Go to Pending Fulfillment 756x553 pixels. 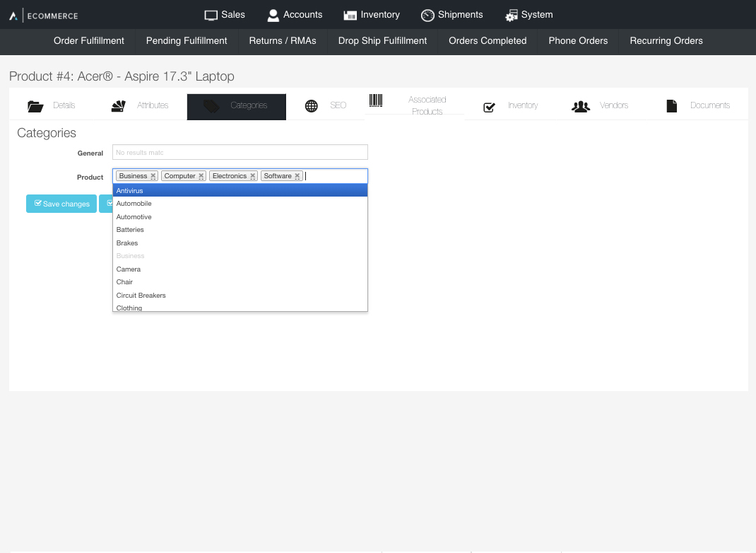point(187,41)
